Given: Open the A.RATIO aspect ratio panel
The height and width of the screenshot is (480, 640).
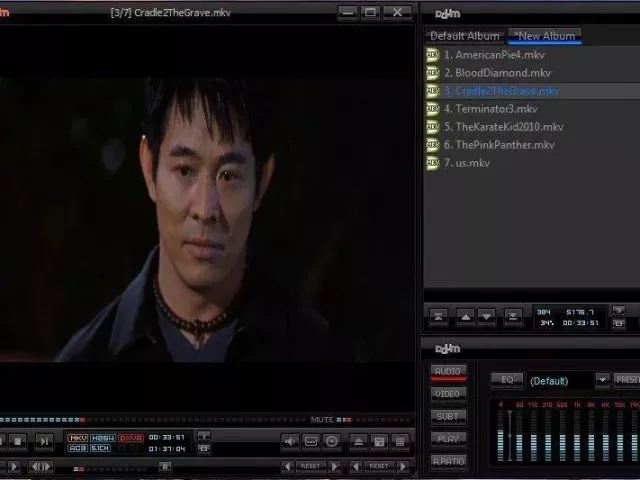Looking at the screenshot, I should (449, 460).
